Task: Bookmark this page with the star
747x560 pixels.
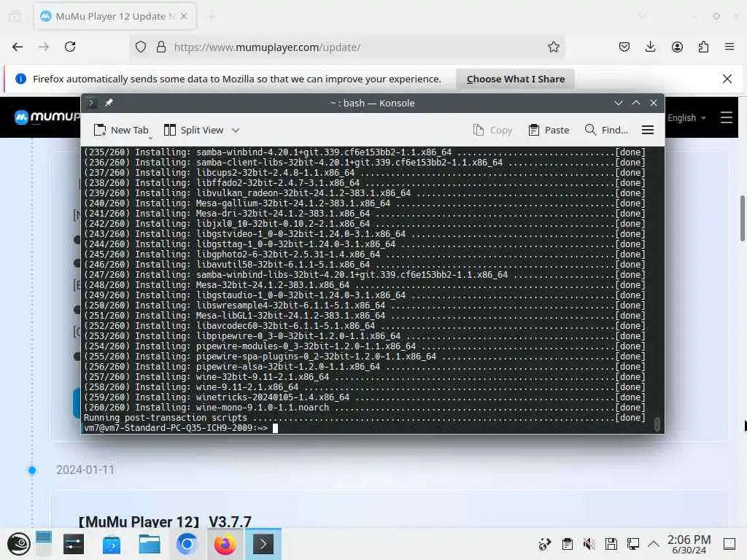Action: click(x=553, y=47)
